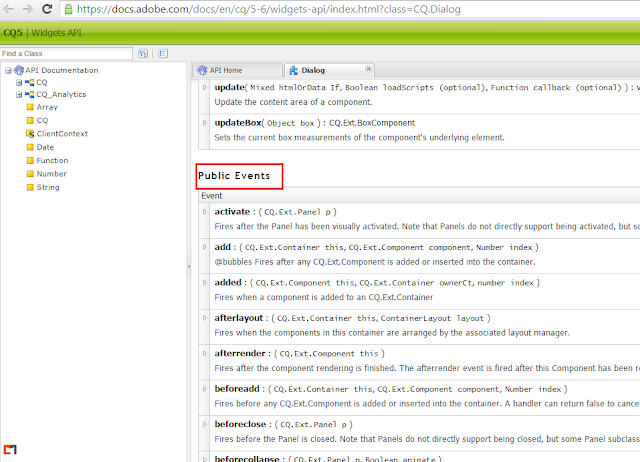This screenshot has height=462, width=640.
Task: Switch to the Dialog tab
Action: click(329, 70)
